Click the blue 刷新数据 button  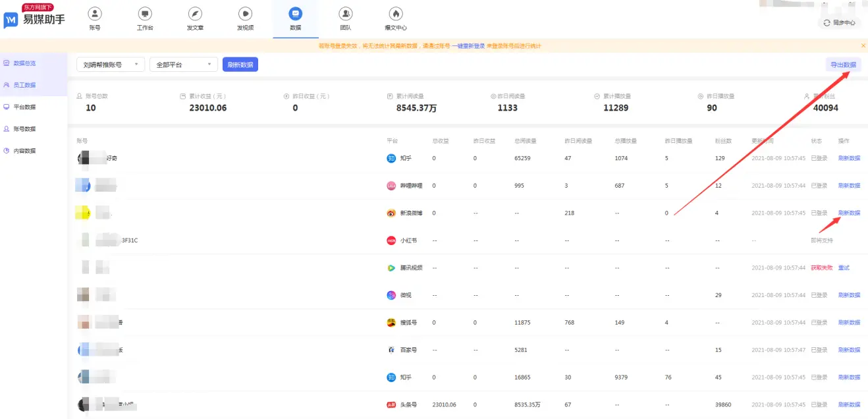coord(240,65)
